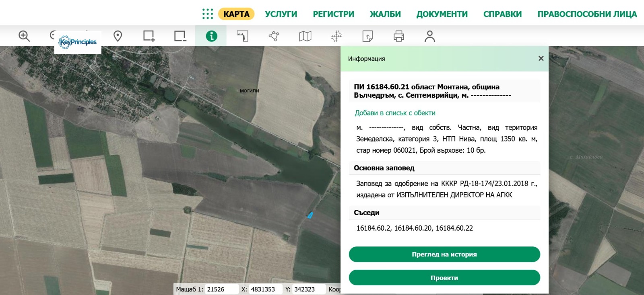644x295 pixels.
Task: Click 'Добави в списък с обекти' link
Action: click(395, 113)
